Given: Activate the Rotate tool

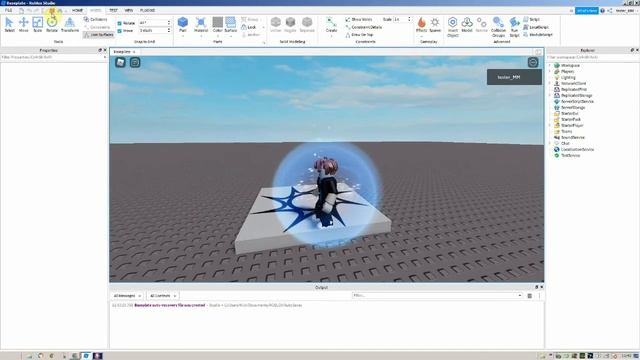Looking at the screenshot, I should 52,24.
